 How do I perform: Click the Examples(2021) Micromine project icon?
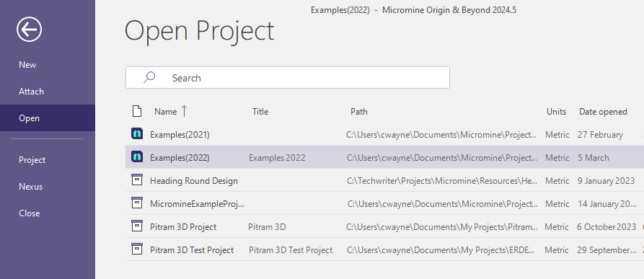(x=137, y=134)
